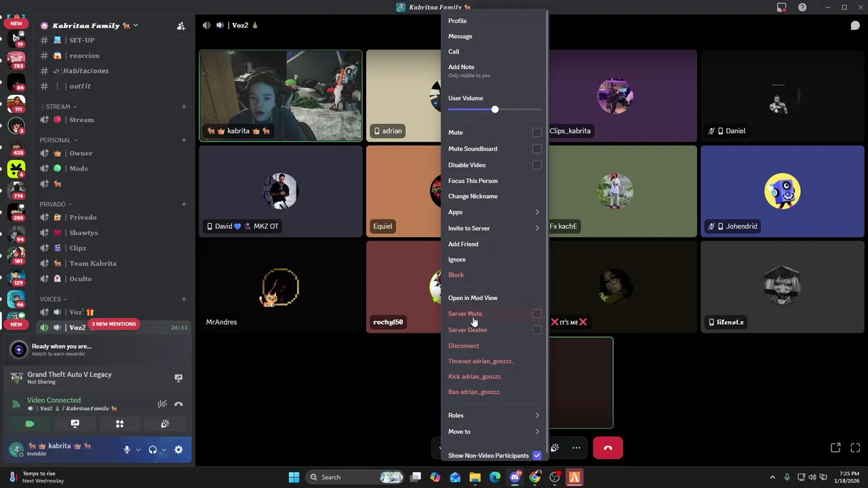Collapse the STREAM channel category
This screenshot has width=868, height=488.
[x=61, y=106]
